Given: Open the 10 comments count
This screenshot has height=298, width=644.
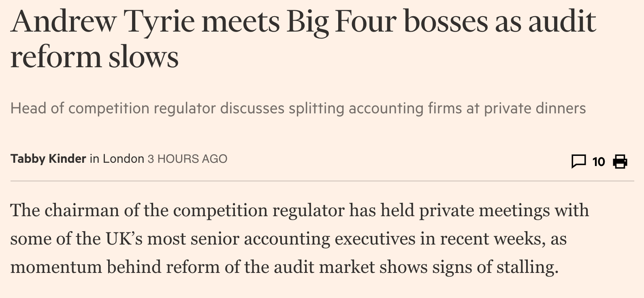Looking at the screenshot, I should pyautogui.click(x=598, y=162).
